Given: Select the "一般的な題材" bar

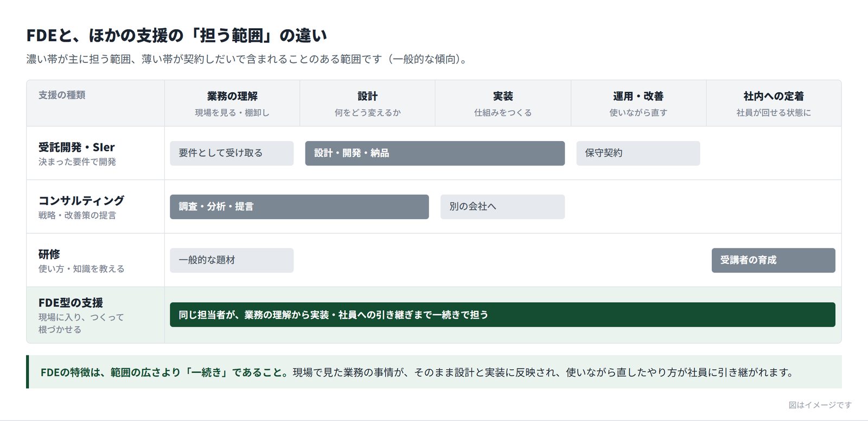Looking at the screenshot, I should click(x=232, y=260).
